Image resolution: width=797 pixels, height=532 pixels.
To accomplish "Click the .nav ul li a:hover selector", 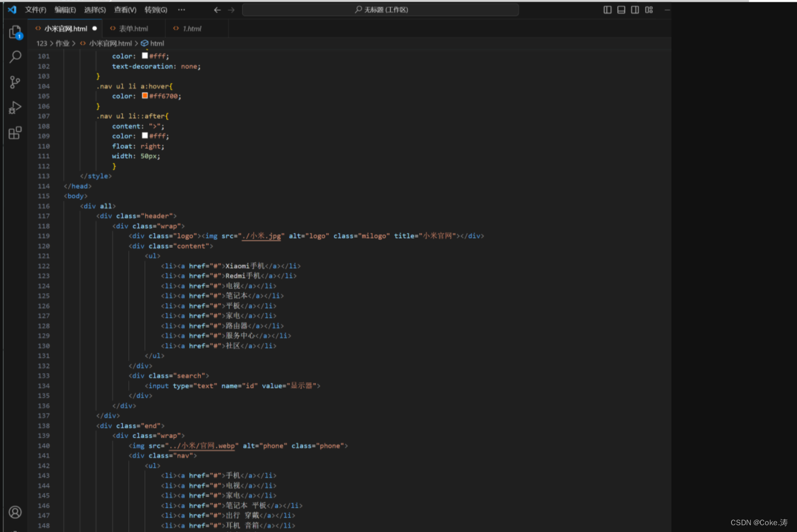I will pyautogui.click(x=135, y=86).
